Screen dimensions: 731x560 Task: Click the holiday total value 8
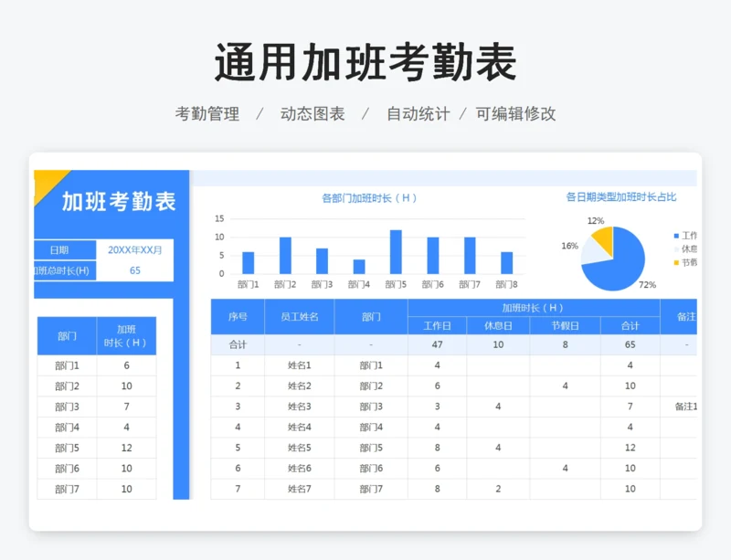[x=565, y=344]
